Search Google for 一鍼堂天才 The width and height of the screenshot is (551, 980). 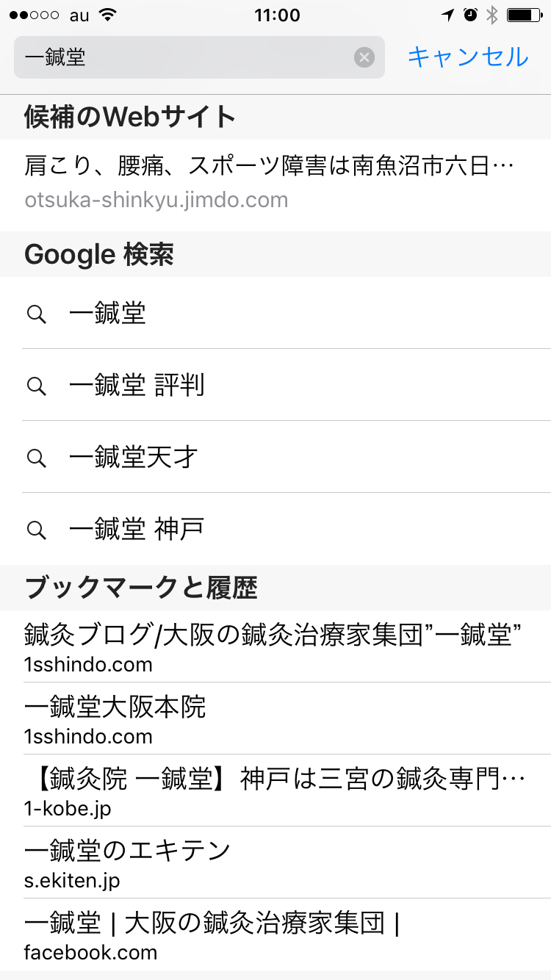pos(134,458)
